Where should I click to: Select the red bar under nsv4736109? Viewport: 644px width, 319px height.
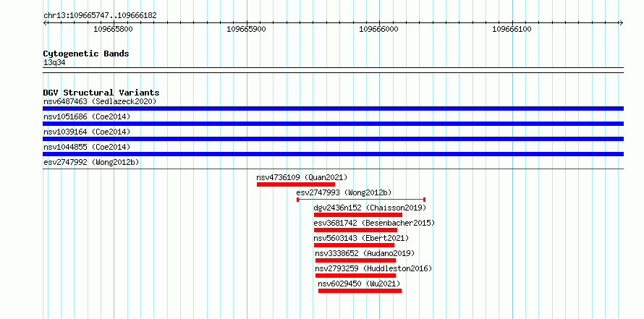pyautogui.click(x=296, y=184)
